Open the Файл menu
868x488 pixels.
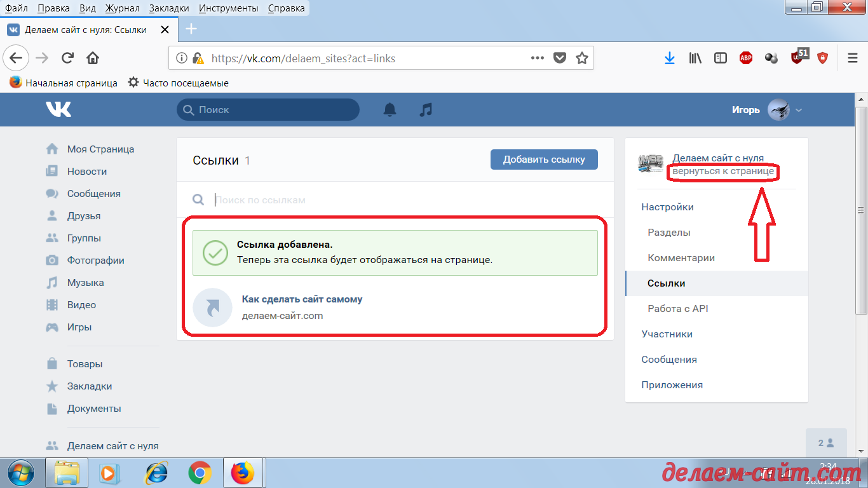click(16, 8)
